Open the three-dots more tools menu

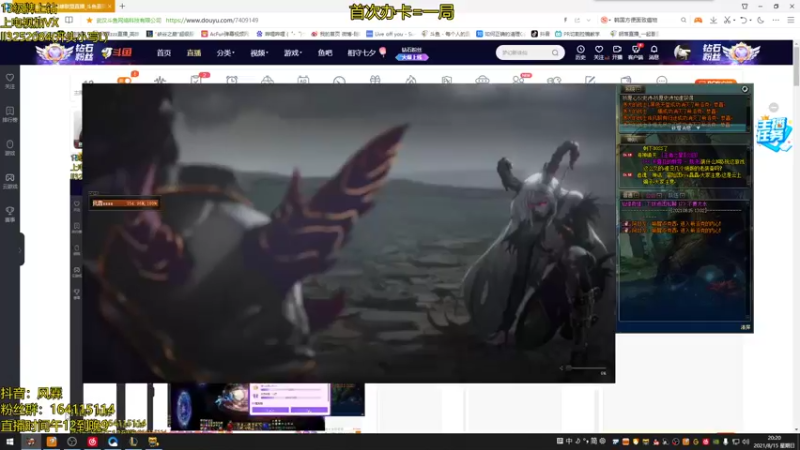776,20
